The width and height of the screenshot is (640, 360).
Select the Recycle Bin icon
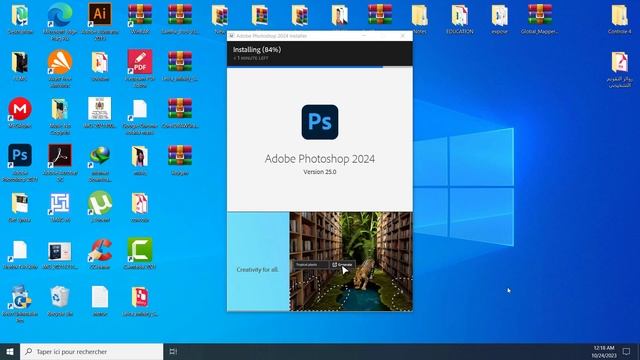(x=60, y=297)
